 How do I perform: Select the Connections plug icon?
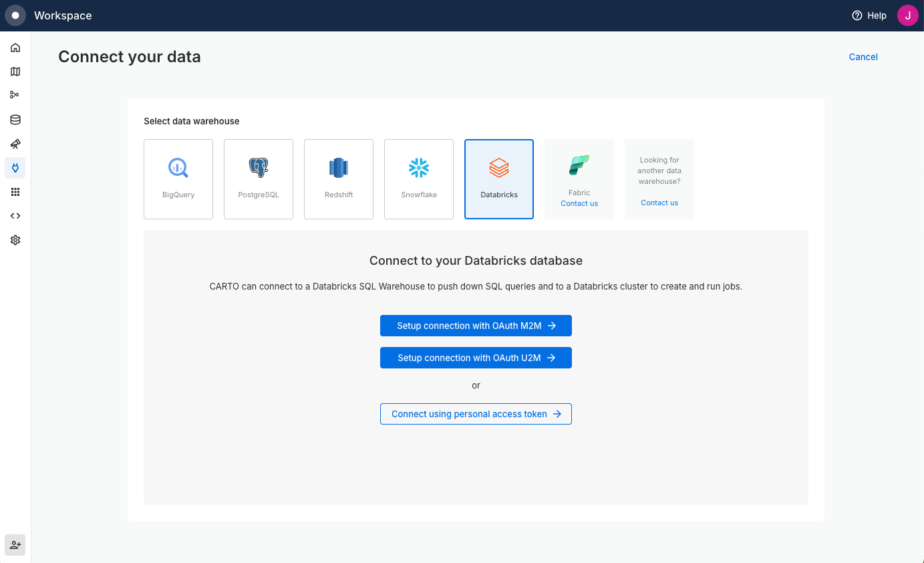[x=15, y=168]
